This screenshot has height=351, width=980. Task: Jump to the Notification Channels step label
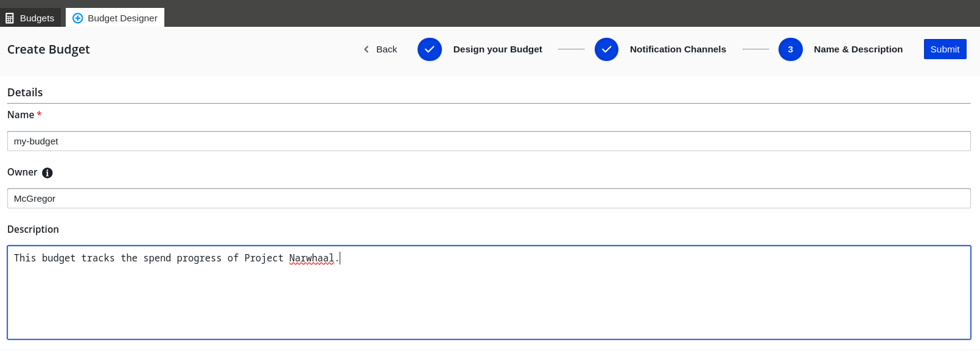[x=678, y=49]
